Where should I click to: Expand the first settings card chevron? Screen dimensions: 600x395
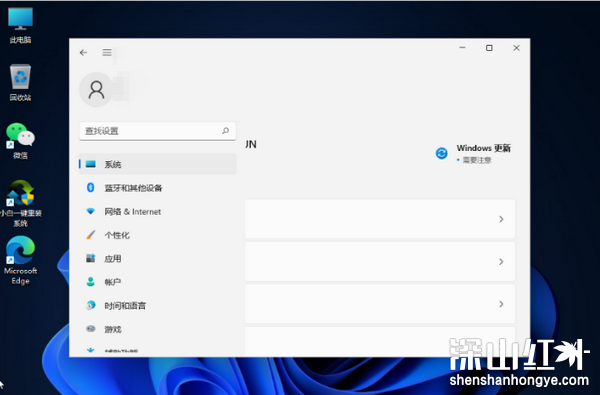501,219
